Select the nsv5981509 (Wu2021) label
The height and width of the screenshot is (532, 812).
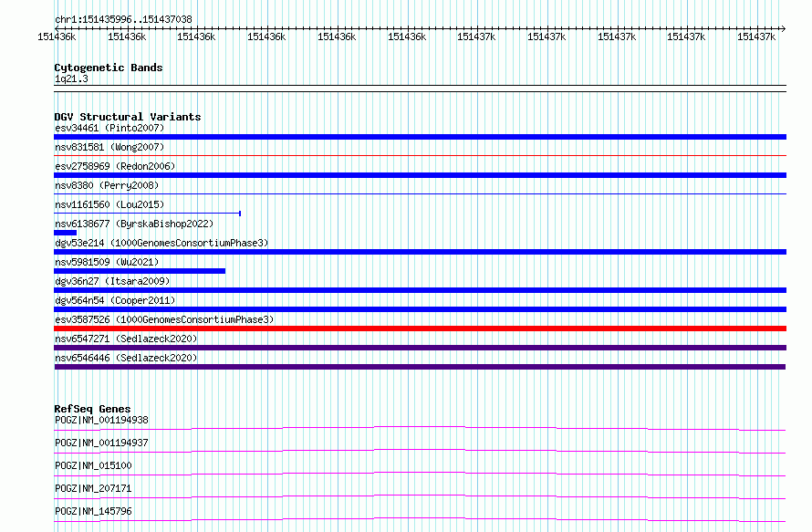click(107, 262)
